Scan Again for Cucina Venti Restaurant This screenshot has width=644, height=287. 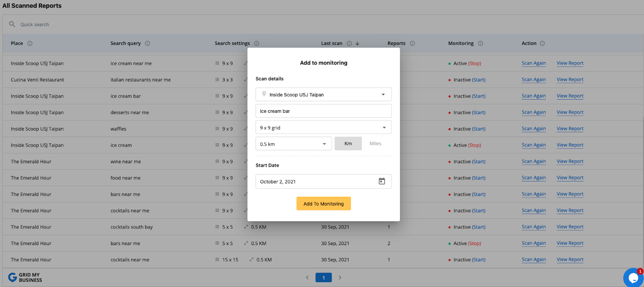tap(534, 79)
